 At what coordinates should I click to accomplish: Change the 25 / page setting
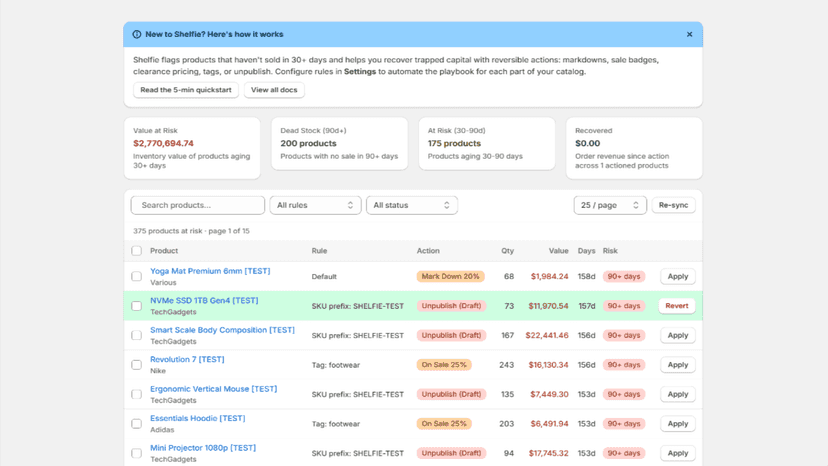[610, 205]
